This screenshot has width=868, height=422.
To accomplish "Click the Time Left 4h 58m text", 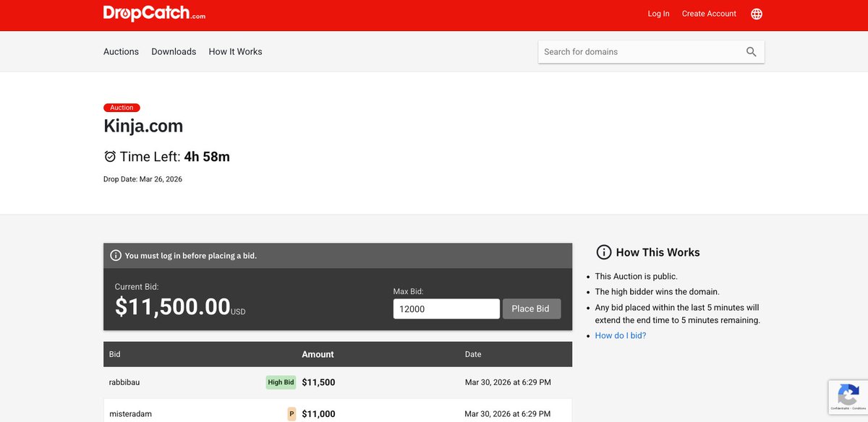I will coord(175,157).
